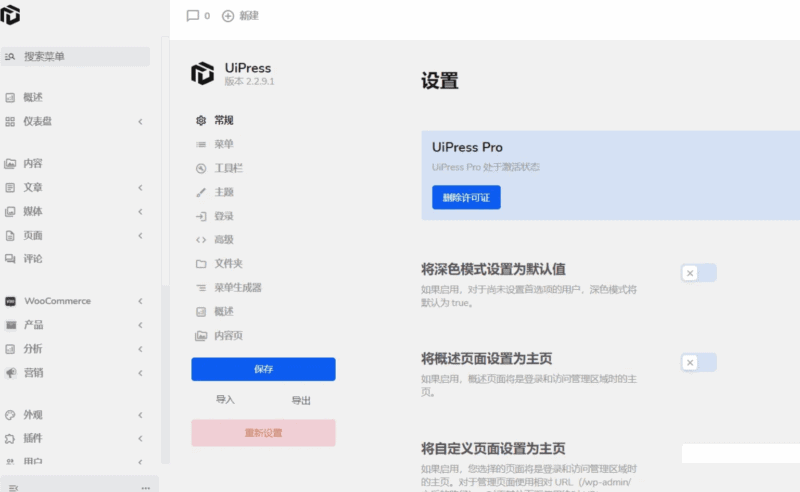Expand the WooCommerce submenu chevron
This screenshot has width=800, height=492.
point(140,301)
